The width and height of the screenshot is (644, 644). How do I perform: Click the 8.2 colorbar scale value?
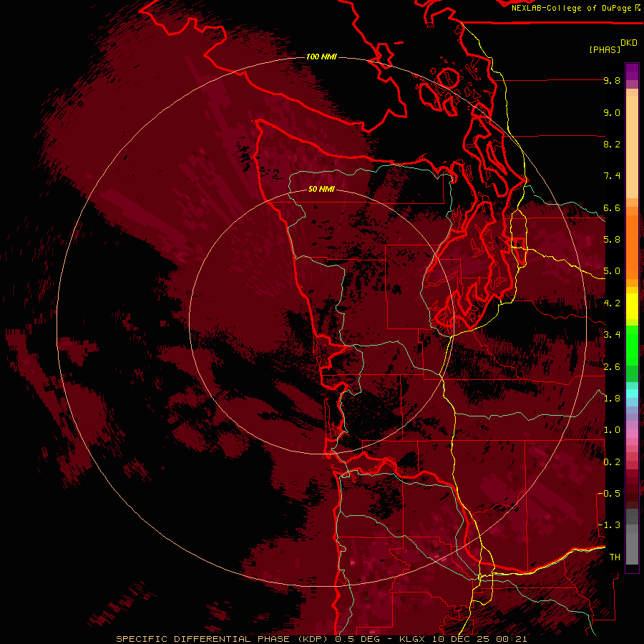[x=612, y=144]
